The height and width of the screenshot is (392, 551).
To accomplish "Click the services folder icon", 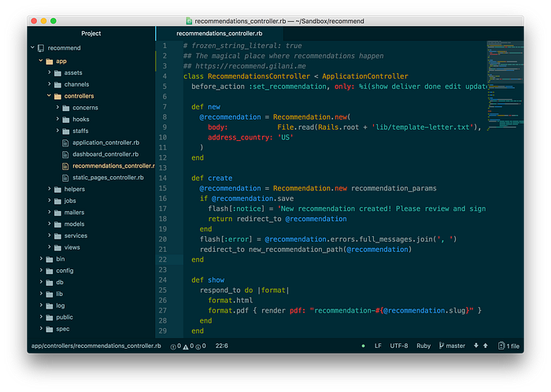I will point(58,235).
